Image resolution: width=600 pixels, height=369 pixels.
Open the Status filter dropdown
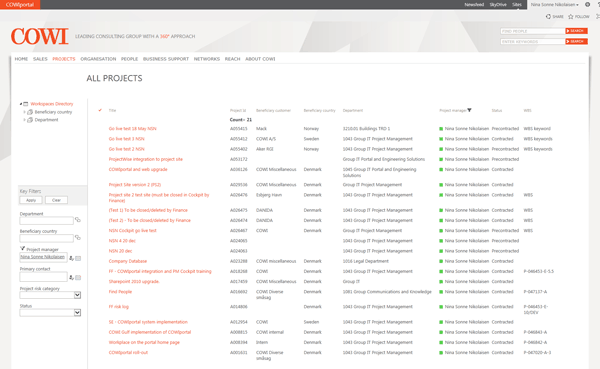(77, 313)
